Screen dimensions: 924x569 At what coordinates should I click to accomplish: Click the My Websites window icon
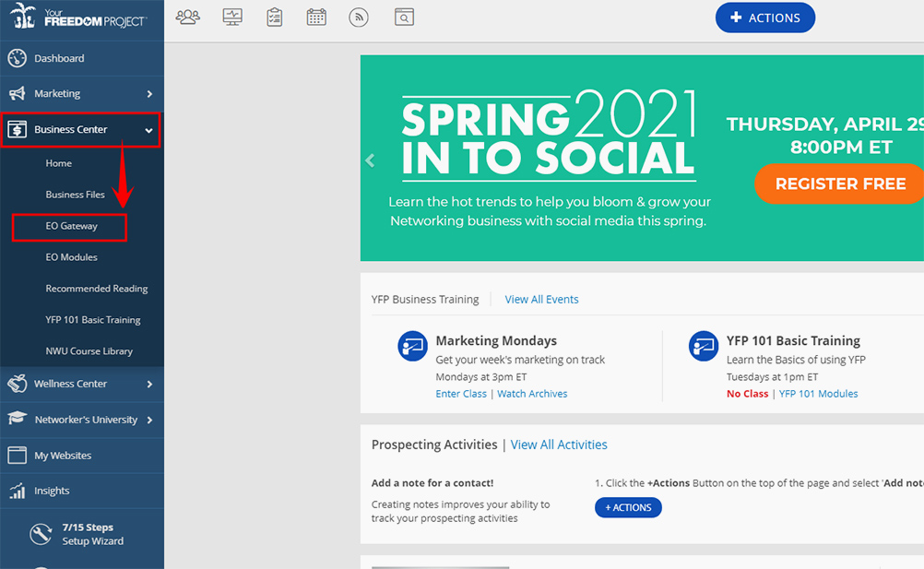pos(18,456)
